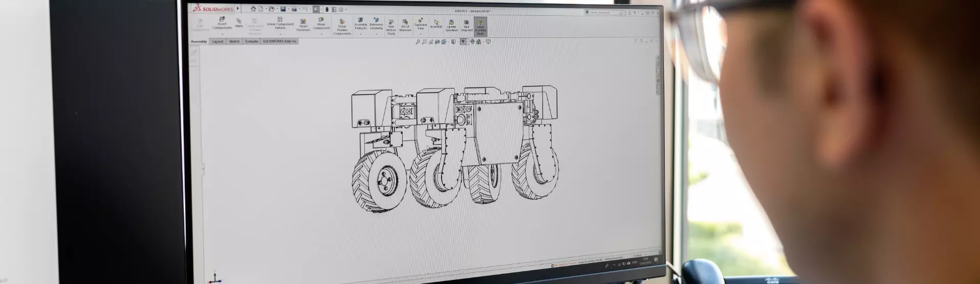This screenshot has width=980, height=284.
Task: Click the Custom units status bar selector
Action: pos(639,255)
